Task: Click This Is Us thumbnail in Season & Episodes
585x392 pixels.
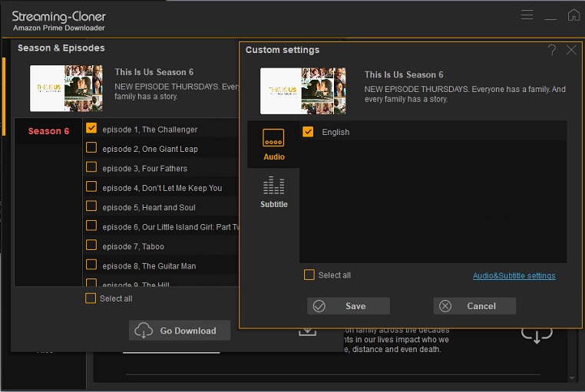Action: tap(66, 88)
